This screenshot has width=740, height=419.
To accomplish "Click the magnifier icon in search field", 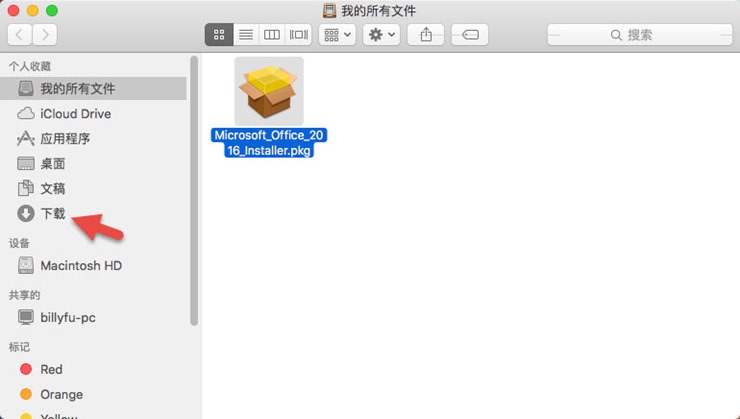I will point(616,35).
